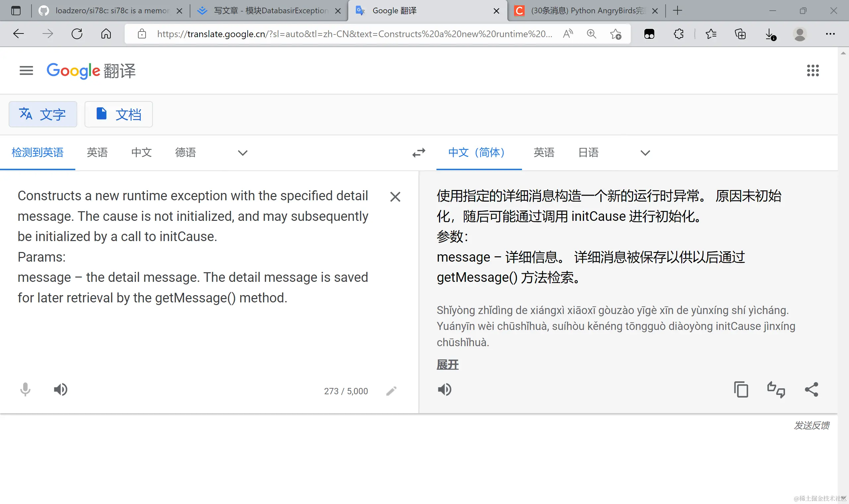Expand the romanization with 展开
This screenshot has width=849, height=504.
(447, 365)
